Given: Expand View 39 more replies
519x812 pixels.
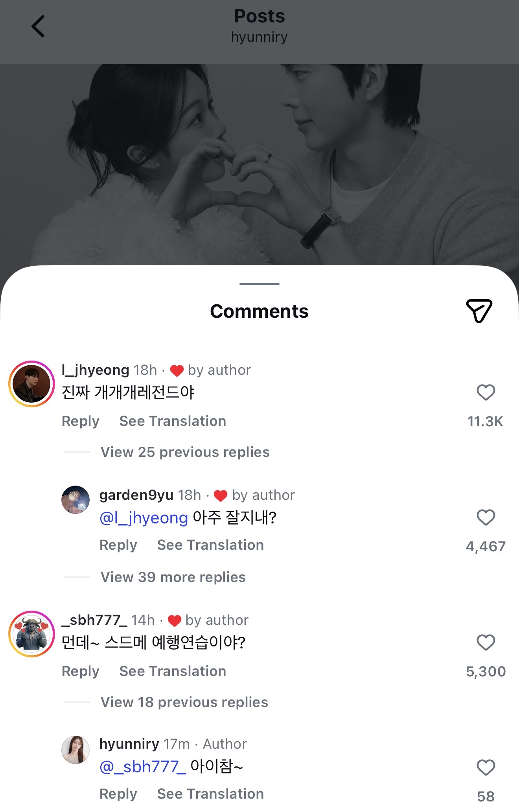Looking at the screenshot, I should point(173,577).
